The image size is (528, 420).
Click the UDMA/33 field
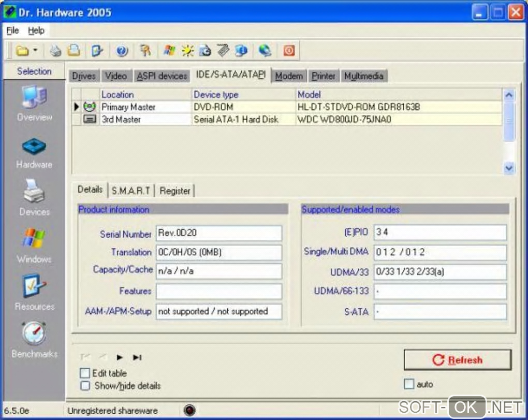pos(440,272)
